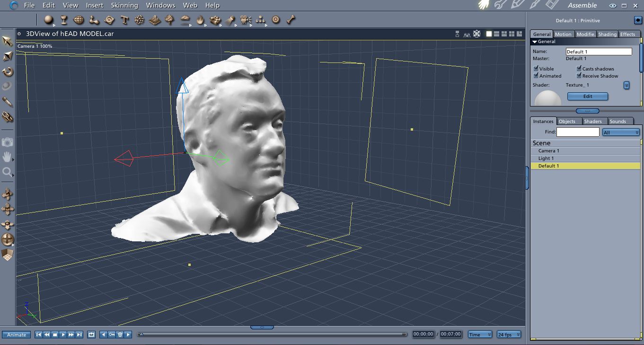Select the Rotate tool
The height and width of the screenshot is (345, 644).
8,71
